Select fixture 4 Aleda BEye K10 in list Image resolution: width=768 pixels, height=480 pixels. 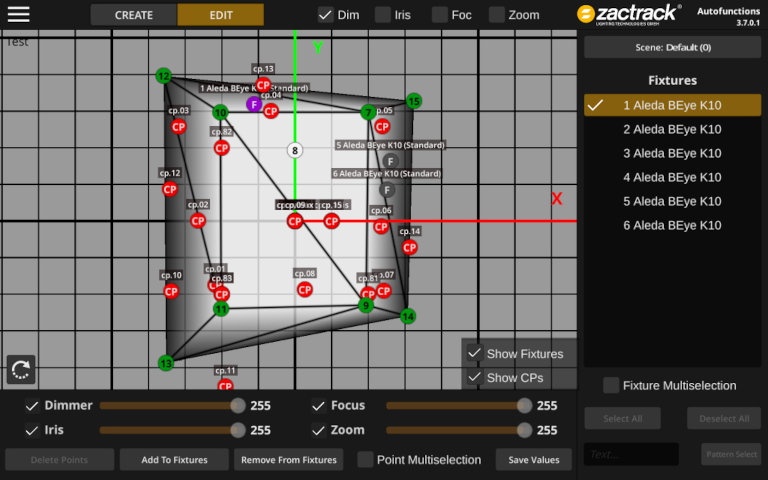tap(672, 177)
